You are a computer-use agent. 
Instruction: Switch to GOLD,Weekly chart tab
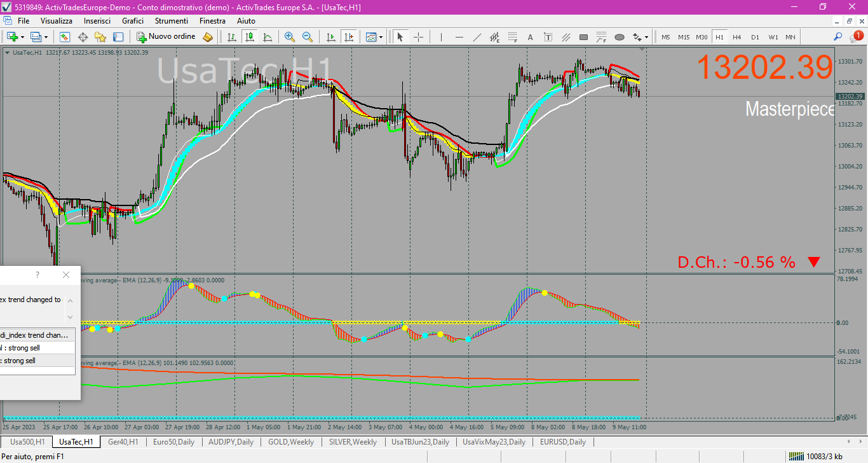291,441
